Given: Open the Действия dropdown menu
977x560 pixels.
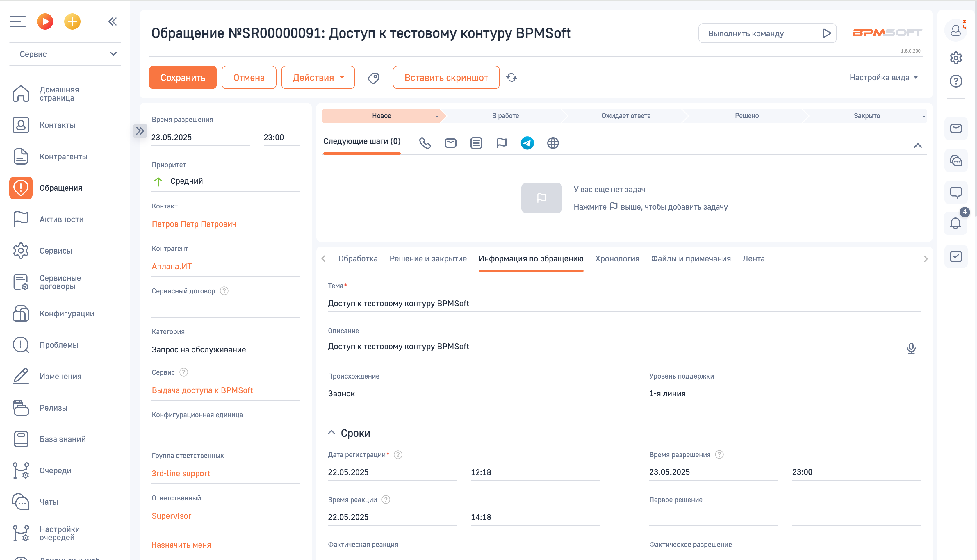Looking at the screenshot, I should (318, 77).
